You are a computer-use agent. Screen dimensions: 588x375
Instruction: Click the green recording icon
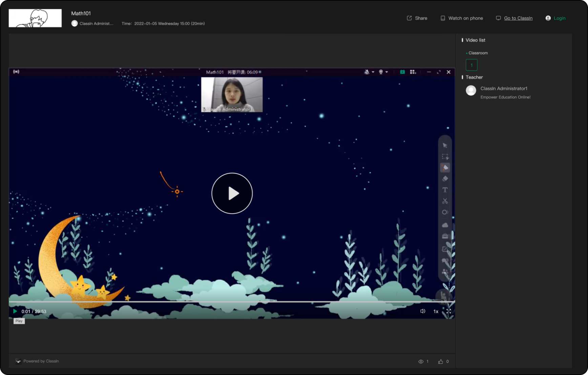(x=402, y=72)
